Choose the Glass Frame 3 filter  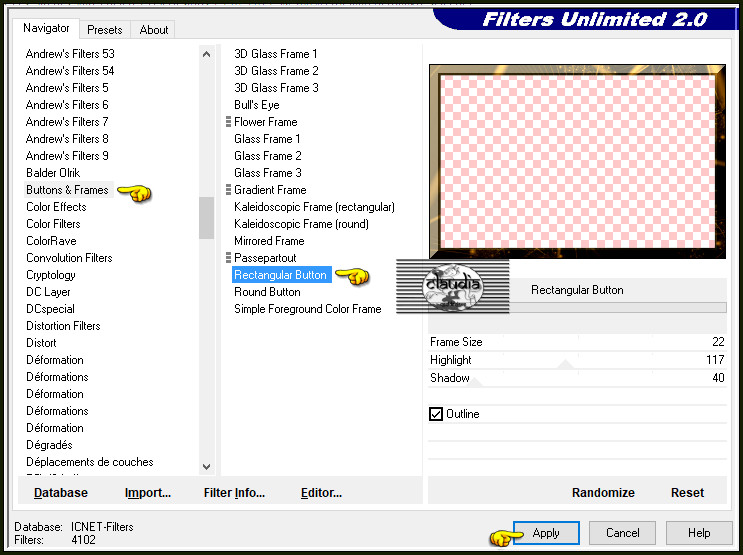268,173
